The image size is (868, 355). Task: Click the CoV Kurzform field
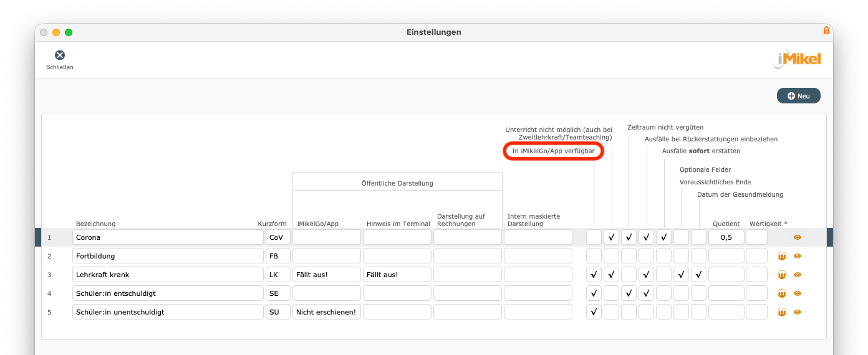(x=278, y=237)
